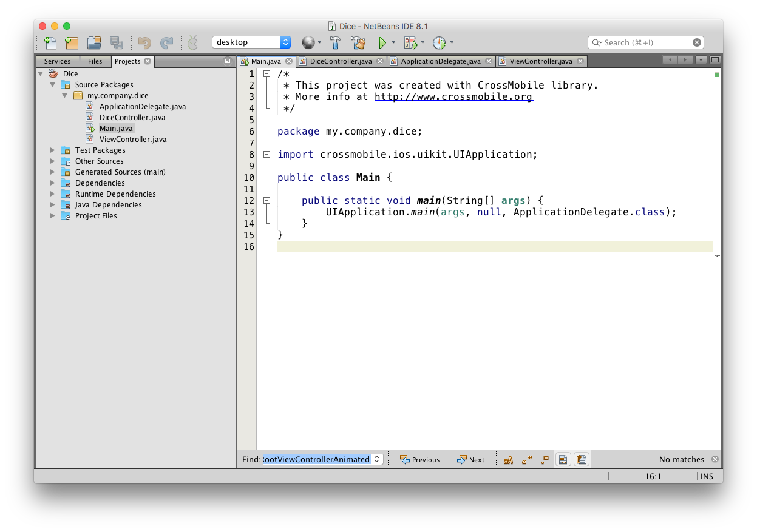
Task: Fold the import statement block
Action: coord(266,154)
